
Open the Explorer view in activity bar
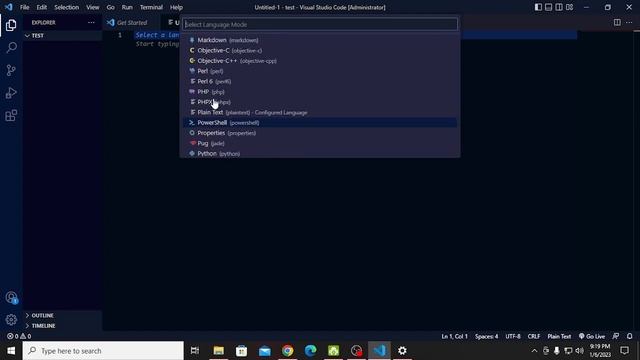pos(11,25)
